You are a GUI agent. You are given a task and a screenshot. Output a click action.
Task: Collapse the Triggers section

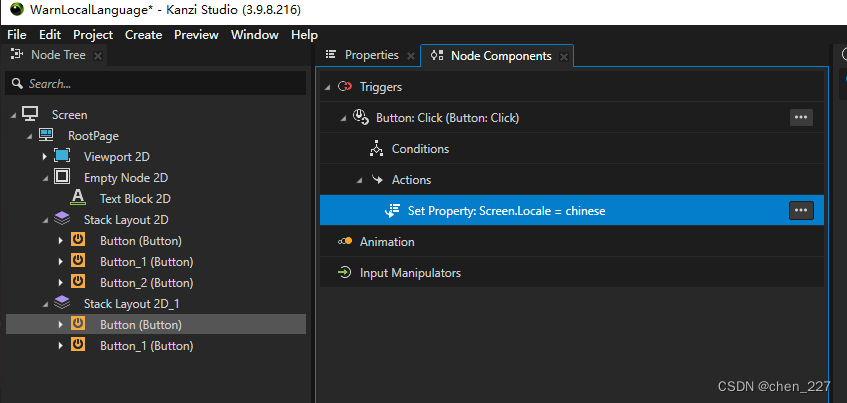click(327, 87)
